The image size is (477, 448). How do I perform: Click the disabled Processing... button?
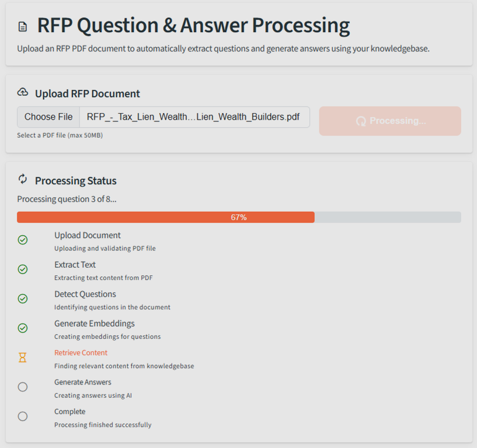390,121
